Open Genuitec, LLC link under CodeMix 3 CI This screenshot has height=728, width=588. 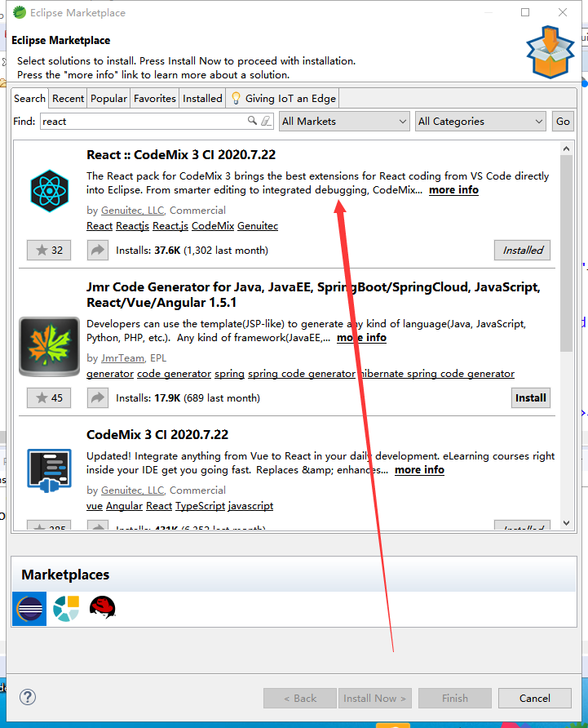133,491
